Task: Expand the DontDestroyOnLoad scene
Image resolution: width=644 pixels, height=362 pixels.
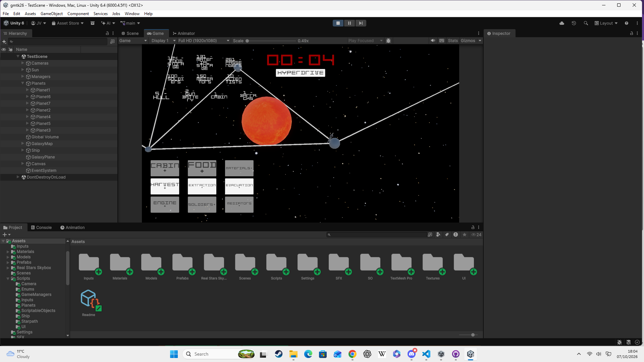Action: (18, 177)
